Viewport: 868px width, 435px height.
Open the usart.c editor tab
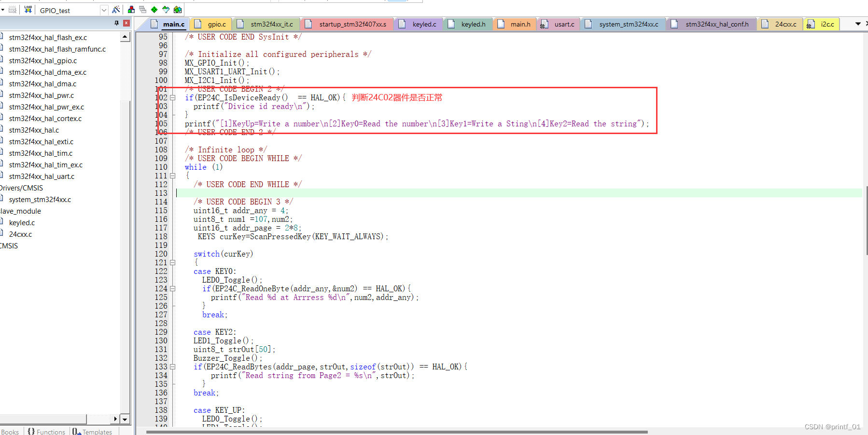558,24
